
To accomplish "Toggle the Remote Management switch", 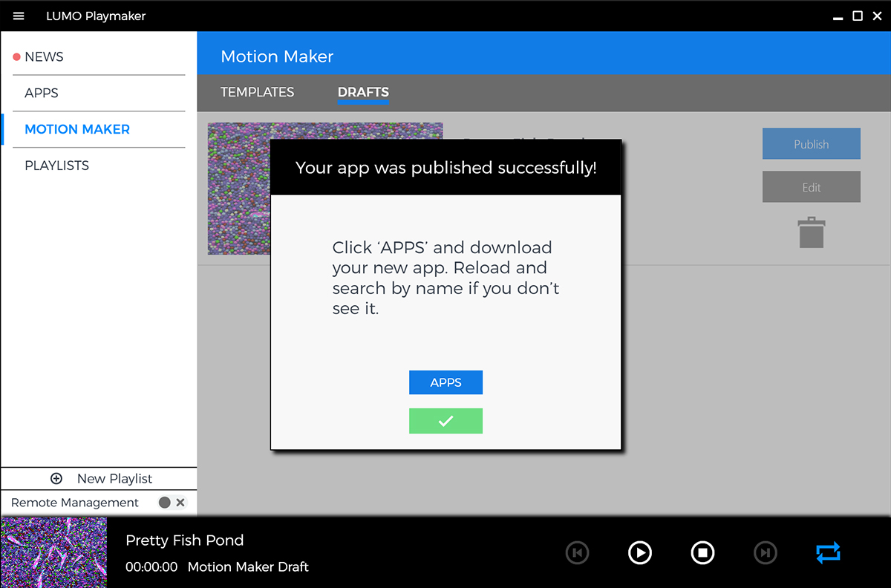I will pyautogui.click(x=172, y=503).
